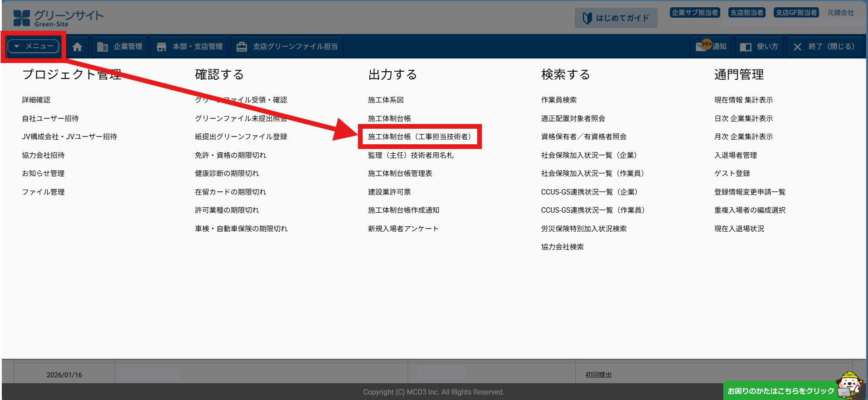Screen dimensions: 868x400
Task: Open 作業員検索 link
Action: [x=559, y=100]
